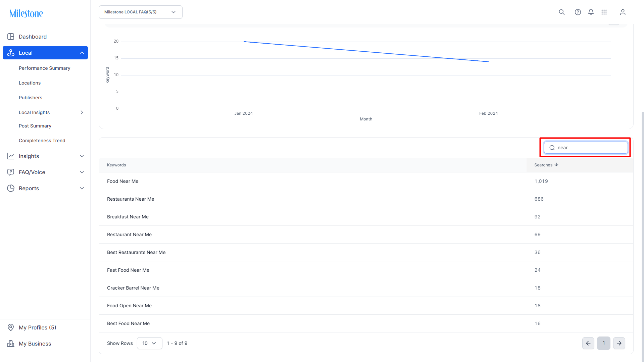This screenshot has width=644, height=362.
Task: Click the Searches column header
Action: click(543, 165)
